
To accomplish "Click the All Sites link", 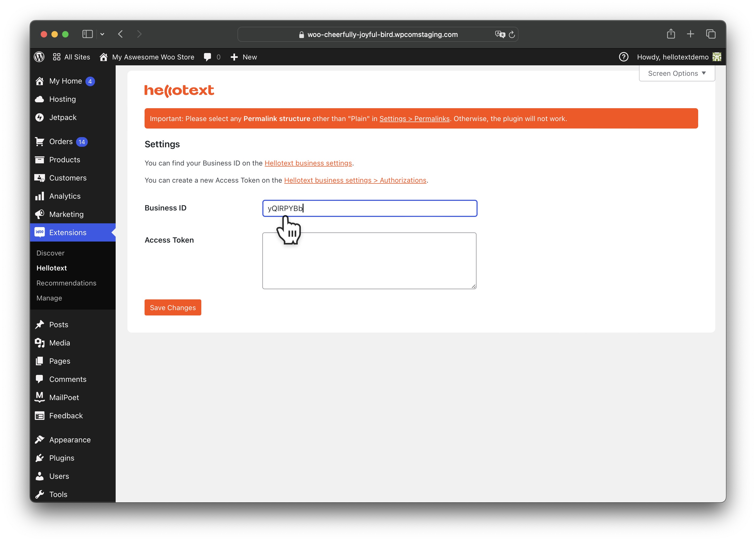I will pos(77,57).
